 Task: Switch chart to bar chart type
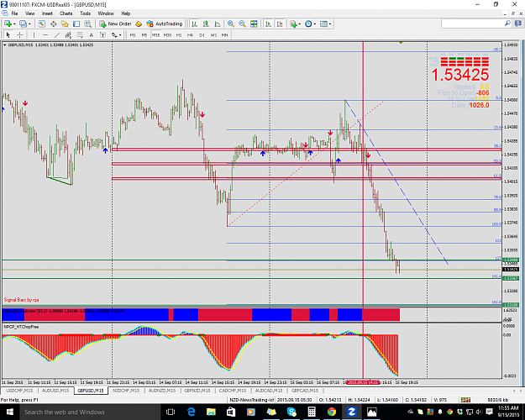tap(195, 24)
